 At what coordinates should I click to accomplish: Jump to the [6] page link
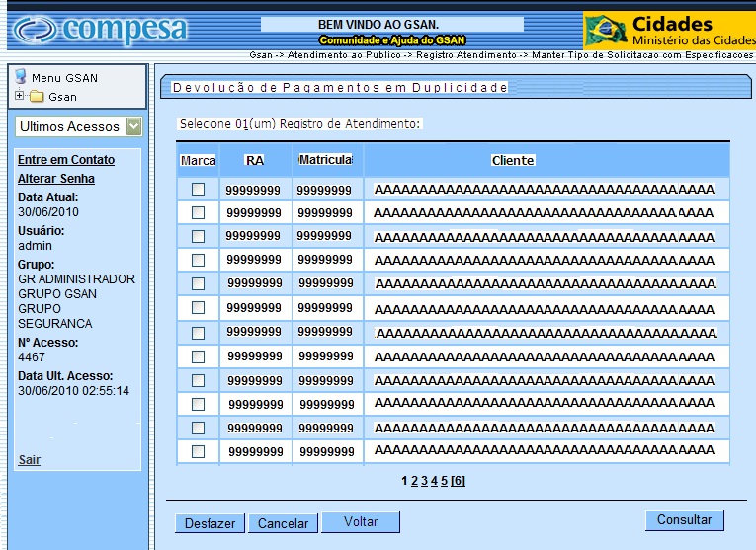click(458, 481)
